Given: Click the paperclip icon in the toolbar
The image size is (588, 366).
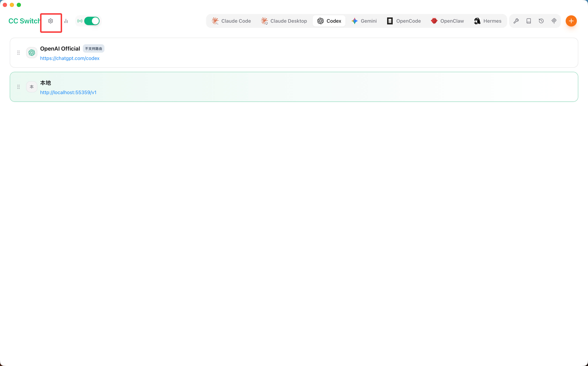Looking at the screenshot, I should tap(554, 21).
